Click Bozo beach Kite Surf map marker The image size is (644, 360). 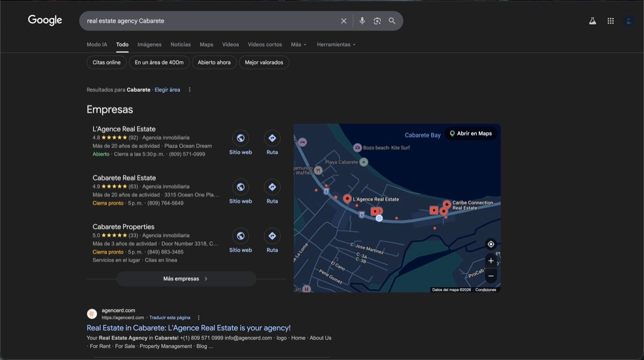tap(357, 147)
